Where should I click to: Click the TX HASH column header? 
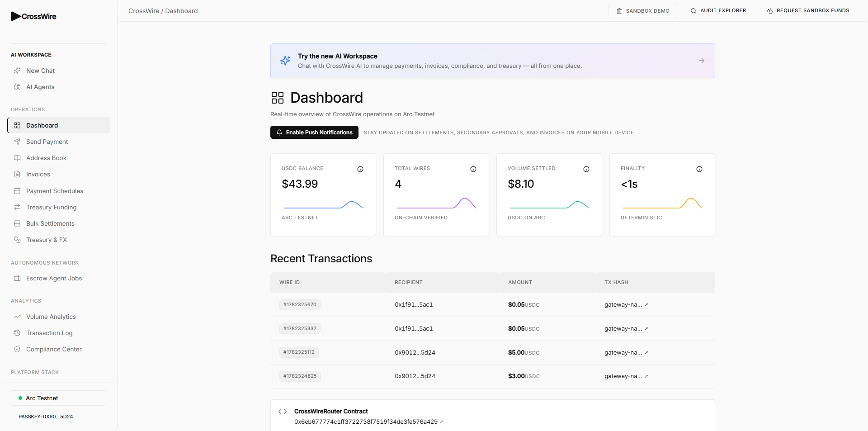pyautogui.click(x=616, y=282)
